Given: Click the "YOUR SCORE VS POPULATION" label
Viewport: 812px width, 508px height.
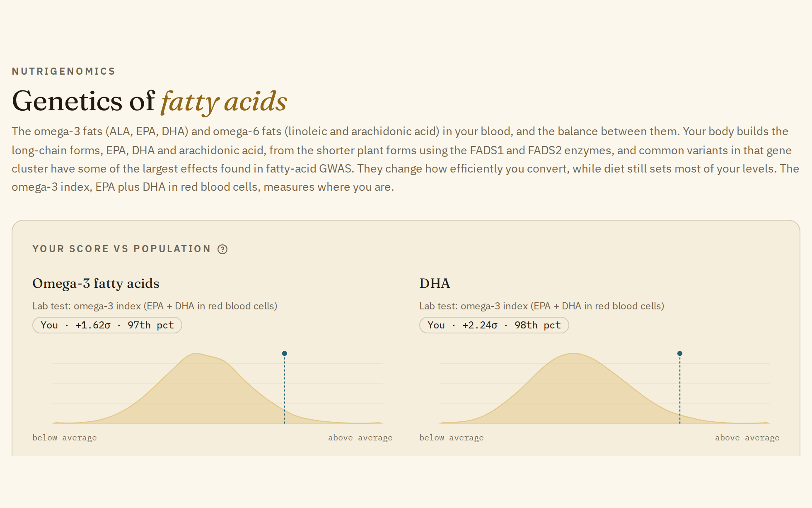Looking at the screenshot, I should tap(121, 249).
